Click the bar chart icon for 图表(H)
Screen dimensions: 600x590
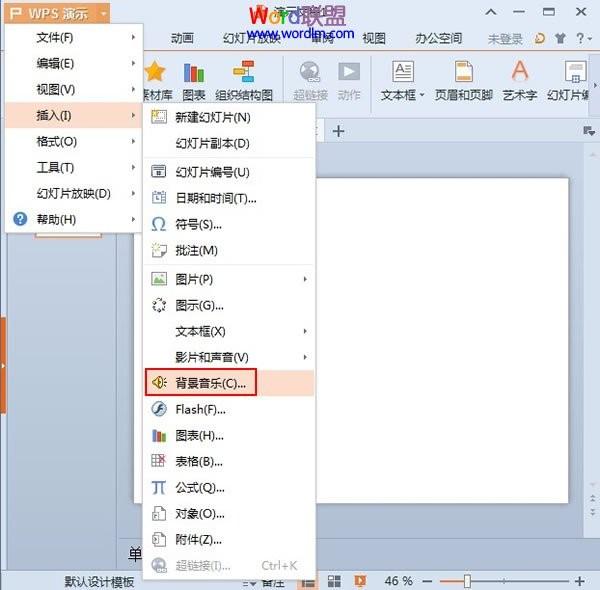tap(159, 435)
